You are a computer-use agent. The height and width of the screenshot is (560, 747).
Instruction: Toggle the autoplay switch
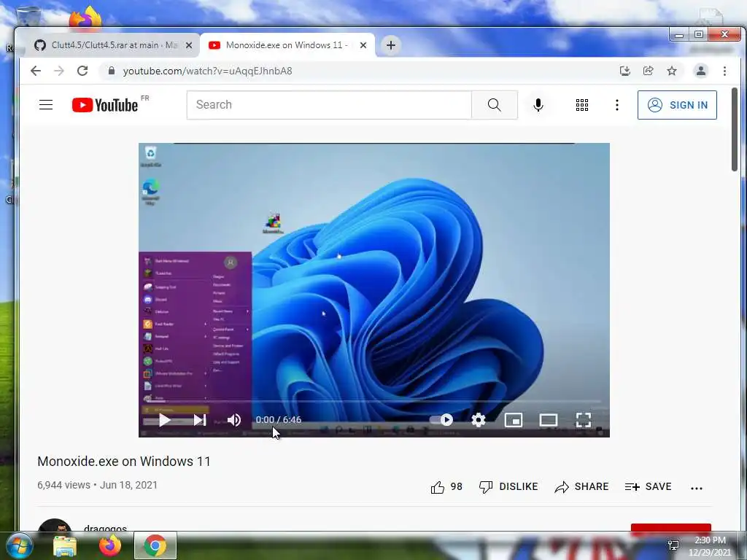(441, 420)
